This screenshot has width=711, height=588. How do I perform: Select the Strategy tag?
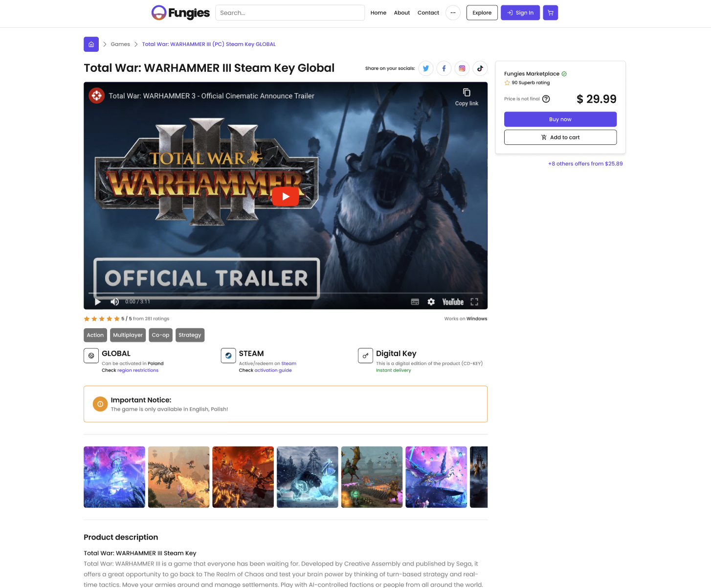190,335
